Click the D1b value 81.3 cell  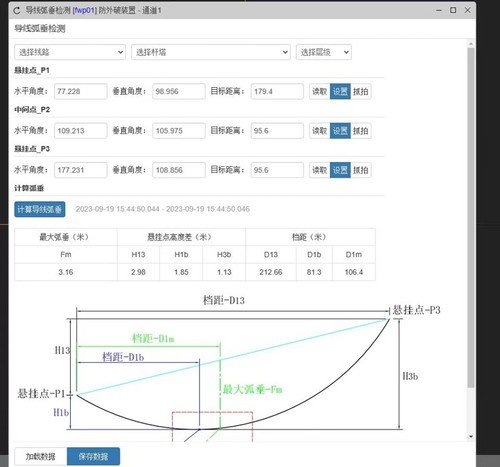click(x=314, y=272)
